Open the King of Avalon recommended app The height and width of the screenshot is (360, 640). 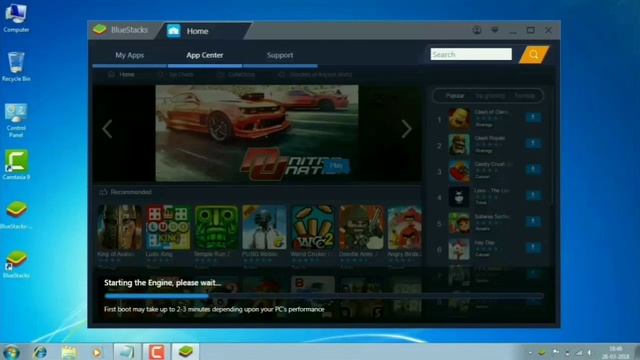120,227
